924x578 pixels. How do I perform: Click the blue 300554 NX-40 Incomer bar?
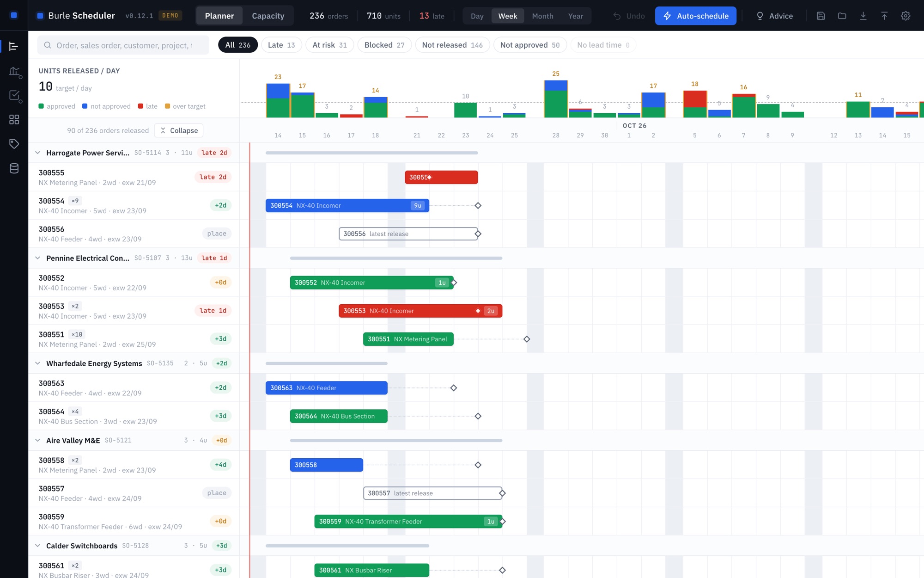347,205
